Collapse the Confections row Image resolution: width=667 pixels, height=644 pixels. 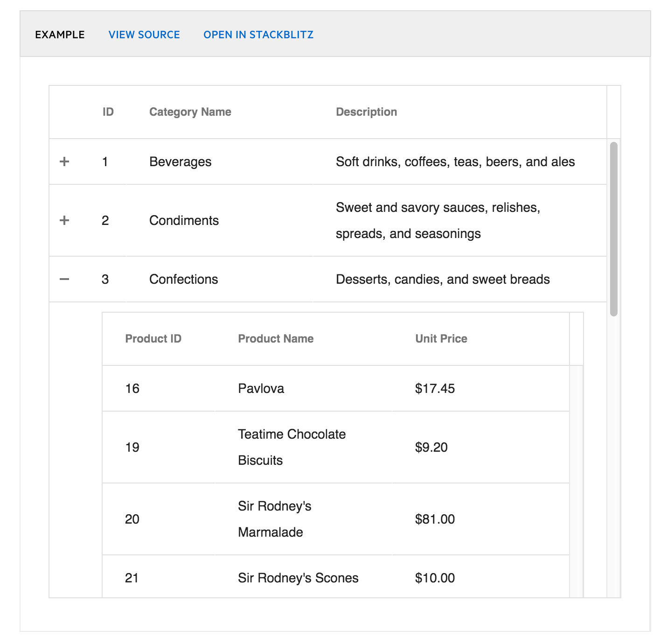pyautogui.click(x=64, y=279)
